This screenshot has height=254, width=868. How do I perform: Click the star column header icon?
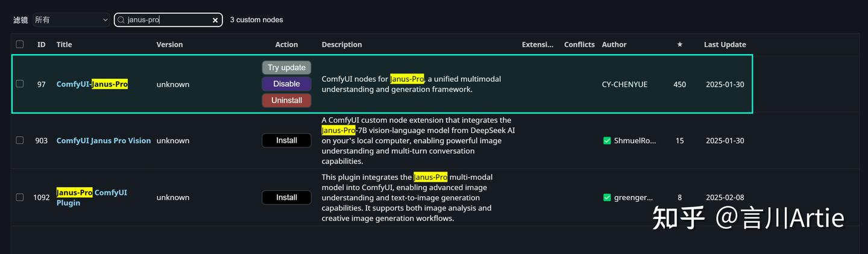click(679, 45)
